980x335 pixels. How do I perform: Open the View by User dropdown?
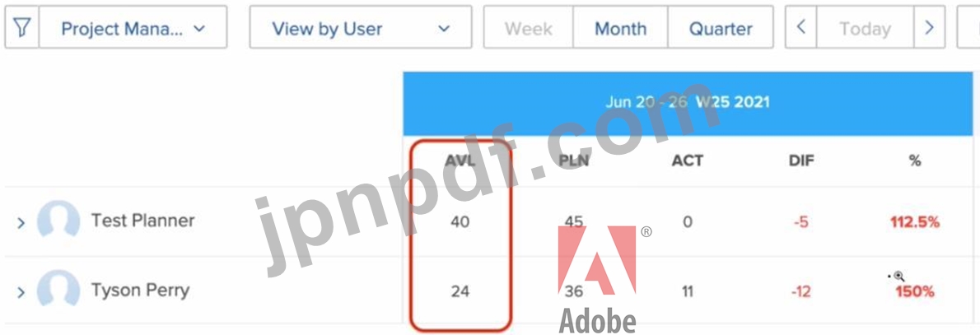pyautogui.click(x=361, y=27)
